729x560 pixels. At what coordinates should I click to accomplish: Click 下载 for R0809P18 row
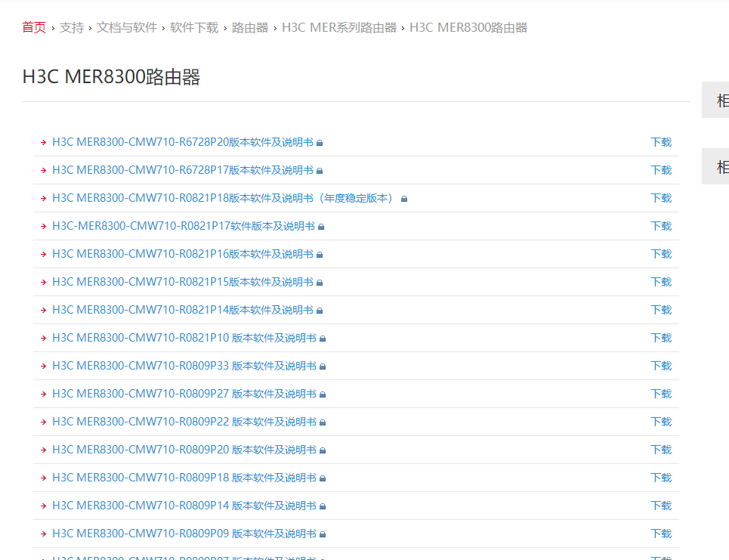[x=661, y=477]
